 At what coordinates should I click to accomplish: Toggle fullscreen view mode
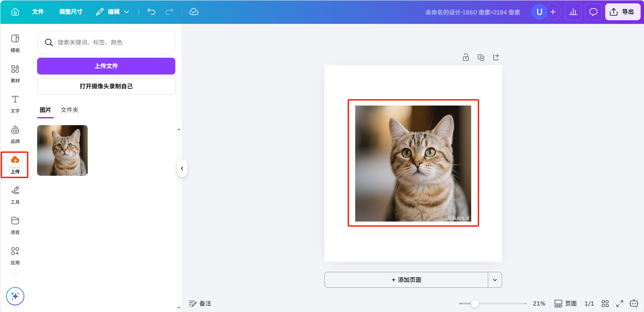(620, 304)
